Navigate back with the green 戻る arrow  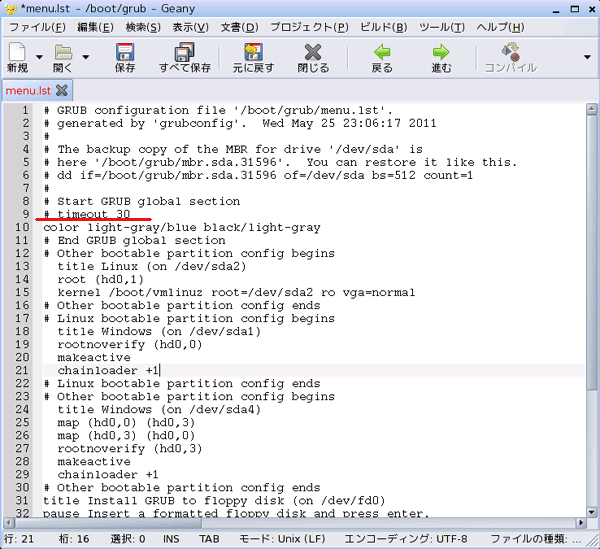(x=382, y=52)
